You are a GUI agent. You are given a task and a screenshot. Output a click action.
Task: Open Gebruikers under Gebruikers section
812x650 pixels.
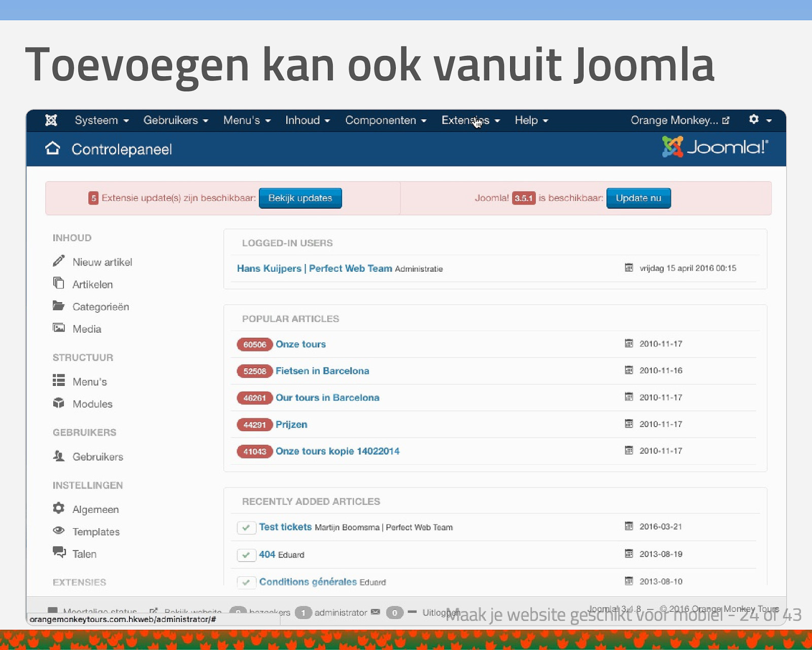click(98, 457)
